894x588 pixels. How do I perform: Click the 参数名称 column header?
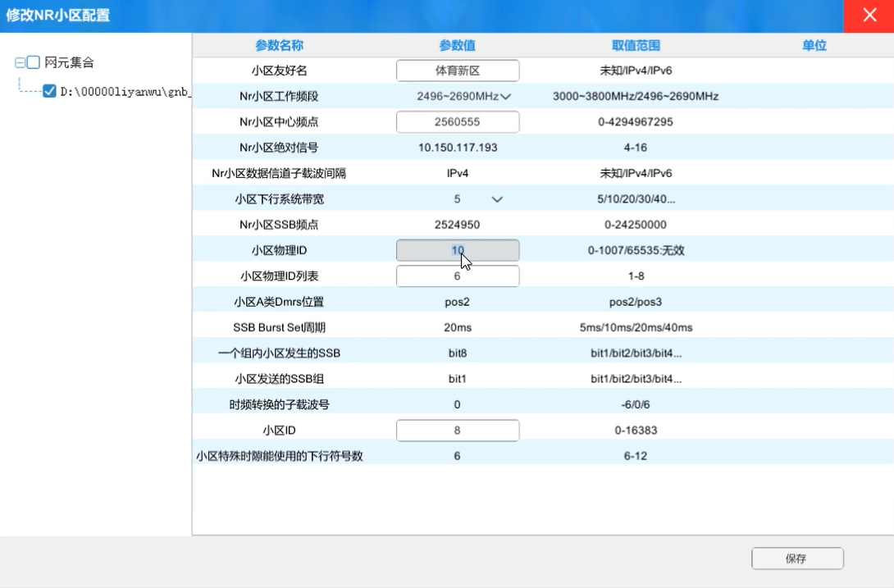click(x=279, y=46)
